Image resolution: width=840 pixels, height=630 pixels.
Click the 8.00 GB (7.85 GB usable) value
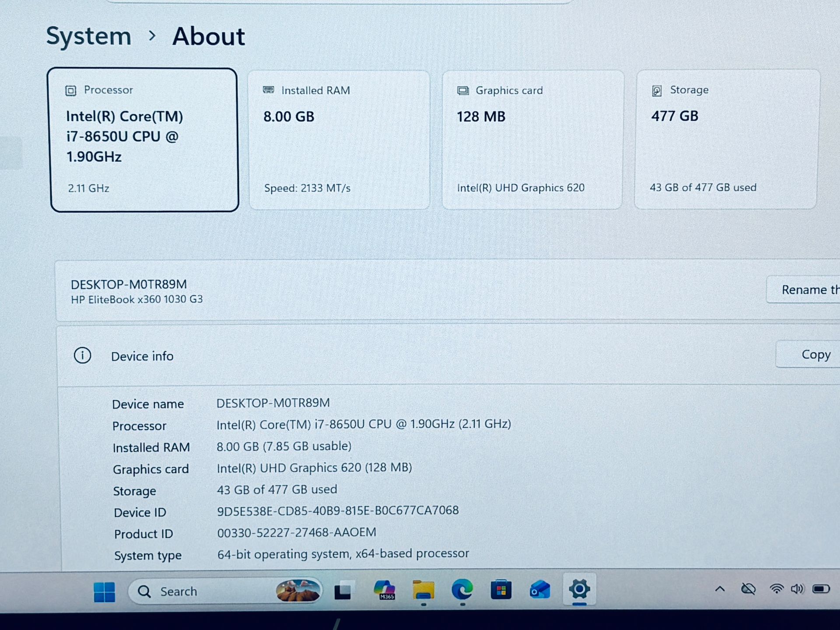pyautogui.click(x=284, y=446)
